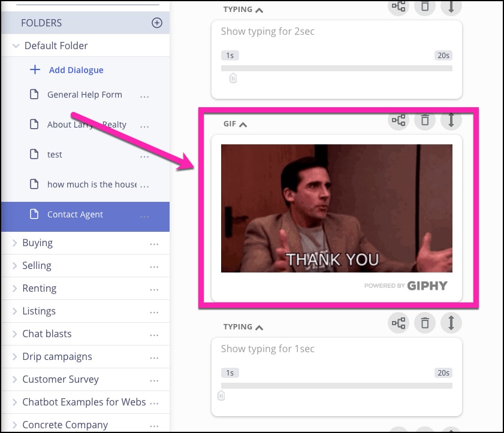
Task: Expand the Chat blasts folder
Action: point(14,334)
